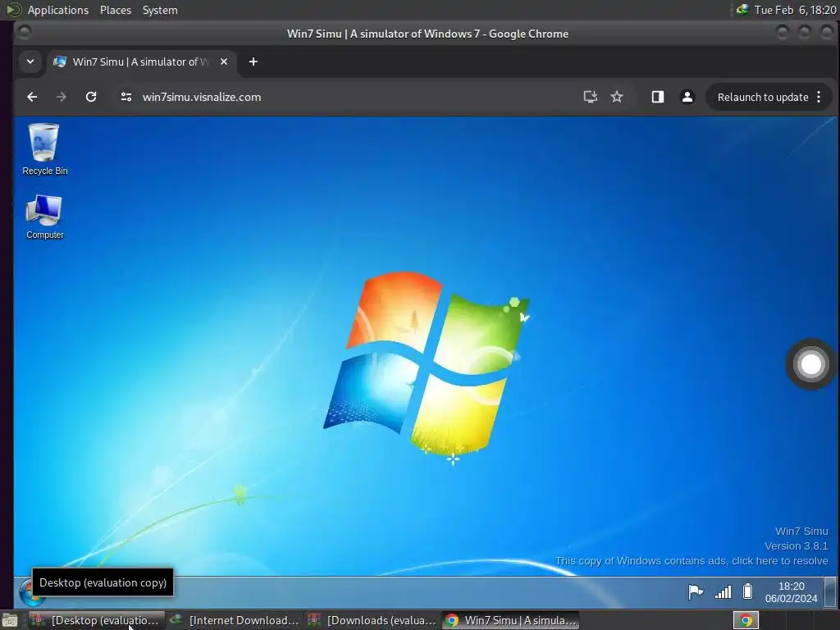The height and width of the screenshot is (630, 840).
Task: Click the window menu button in Chrome titlebar
Action: pos(24,33)
